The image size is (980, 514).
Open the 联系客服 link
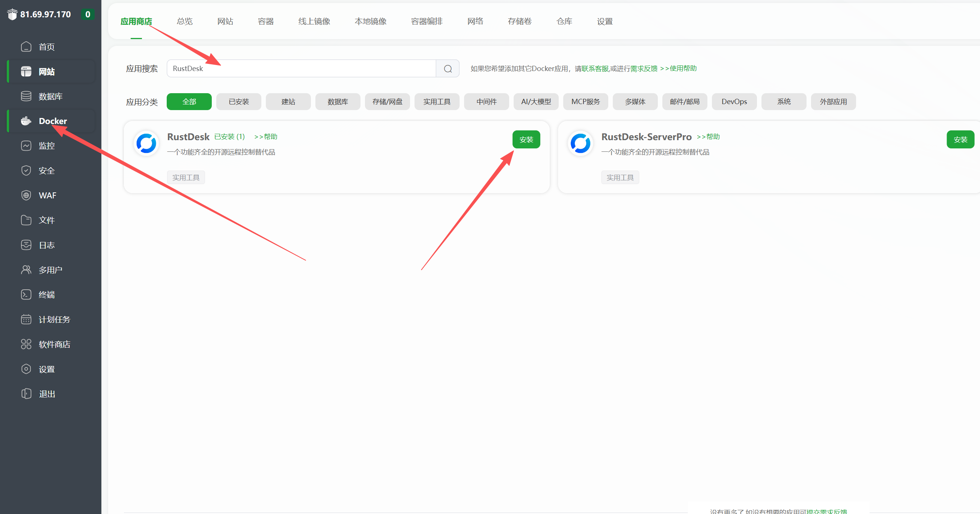point(595,68)
